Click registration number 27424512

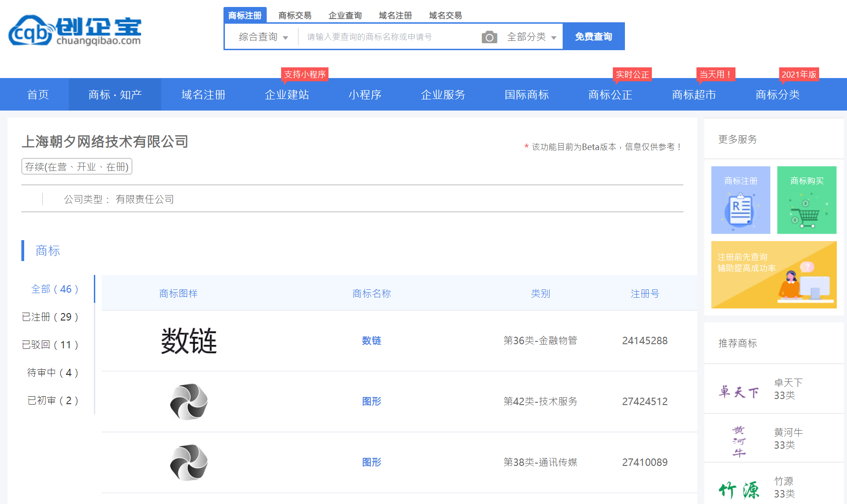click(645, 401)
